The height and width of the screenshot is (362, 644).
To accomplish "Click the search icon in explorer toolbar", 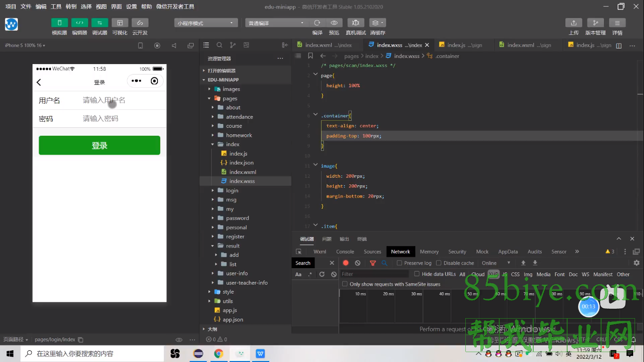I will pyautogui.click(x=219, y=45).
